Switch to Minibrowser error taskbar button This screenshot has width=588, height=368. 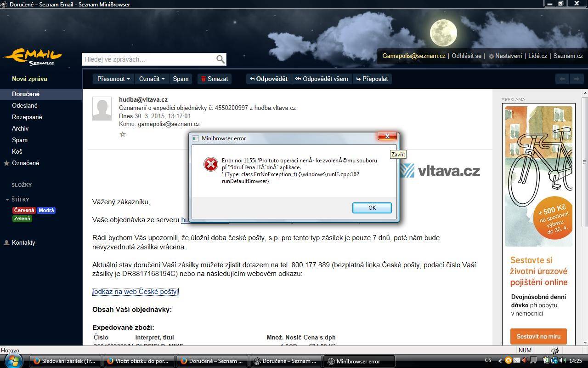pyautogui.click(x=358, y=361)
